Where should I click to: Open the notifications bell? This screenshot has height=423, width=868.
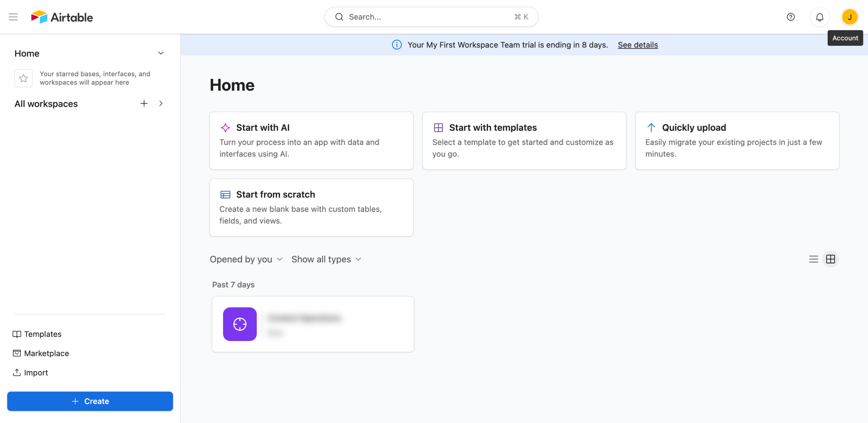[819, 17]
